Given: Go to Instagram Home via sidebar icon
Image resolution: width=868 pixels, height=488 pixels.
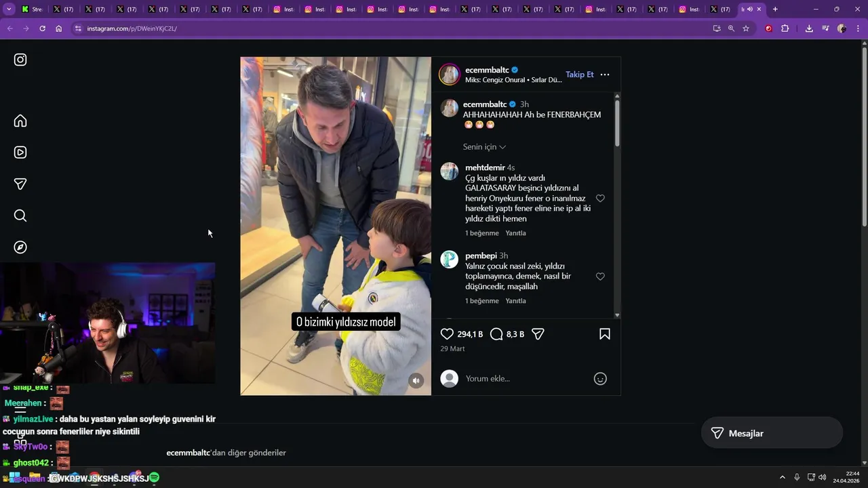Looking at the screenshot, I should [x=20, y=121].
